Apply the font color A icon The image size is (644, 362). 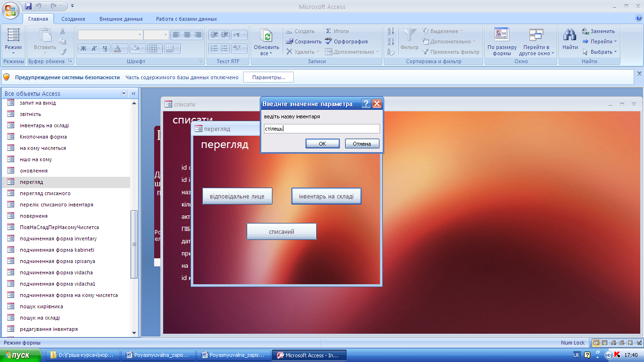(117, 48)
